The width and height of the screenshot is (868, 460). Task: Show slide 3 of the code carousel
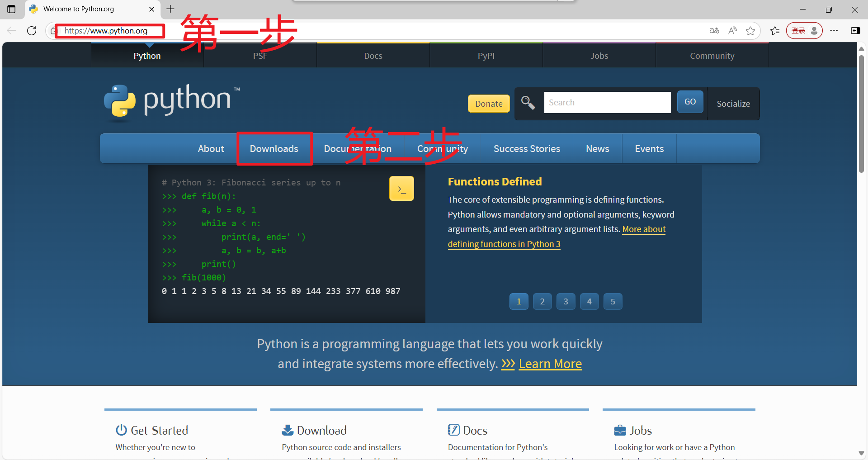pos(566,302)
